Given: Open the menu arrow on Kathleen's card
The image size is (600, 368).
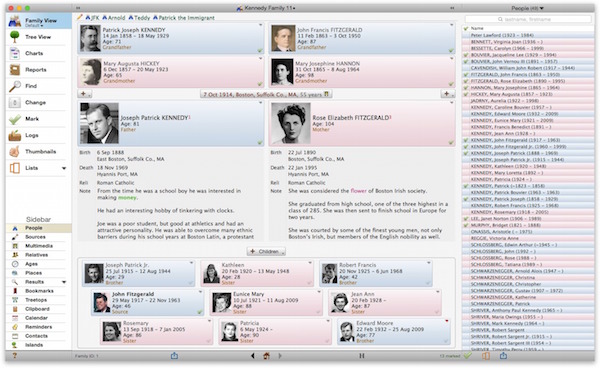Looking at the screenshot, I should pyautogui.click(x=310, y=263).
